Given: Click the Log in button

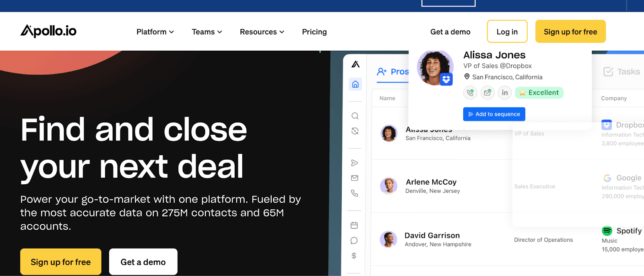Looking at the screenshot, I should tap(507, 31).
